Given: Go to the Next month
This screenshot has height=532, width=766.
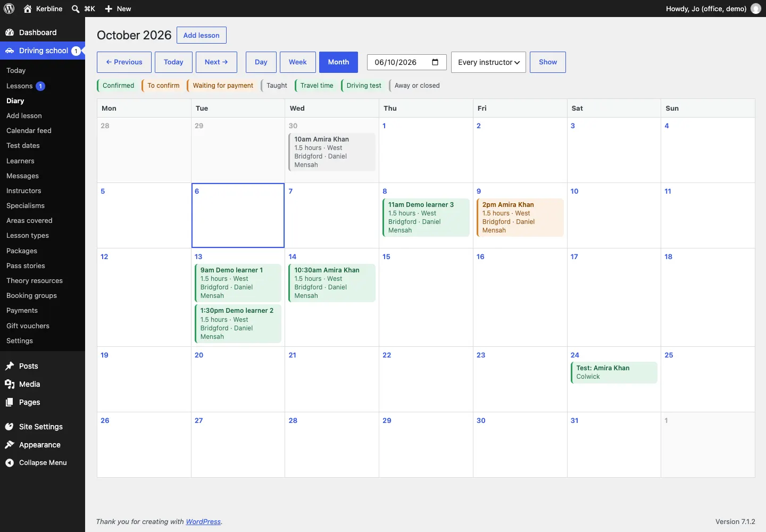Looking at the screenshot, I should [217, 62].
